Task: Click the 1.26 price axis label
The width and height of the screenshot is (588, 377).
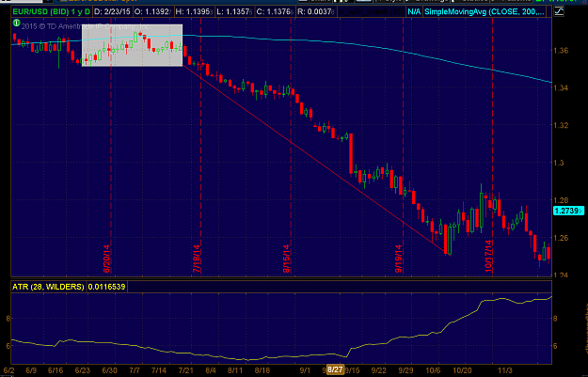Action: tap(561, 238)
